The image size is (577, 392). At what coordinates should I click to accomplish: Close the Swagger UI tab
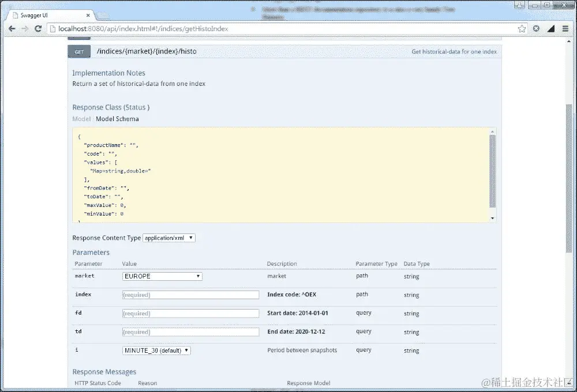pyautogui.click(x=88, y=16)
